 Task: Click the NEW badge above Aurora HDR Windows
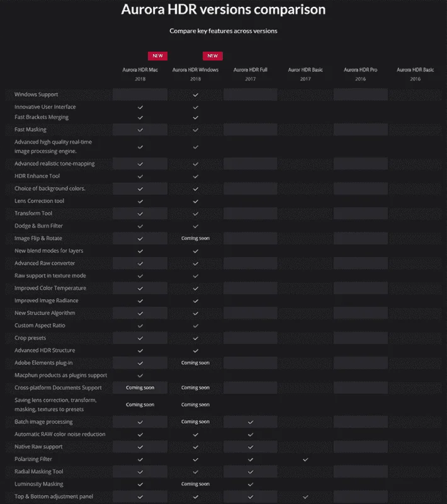click(x=213, y=56)
